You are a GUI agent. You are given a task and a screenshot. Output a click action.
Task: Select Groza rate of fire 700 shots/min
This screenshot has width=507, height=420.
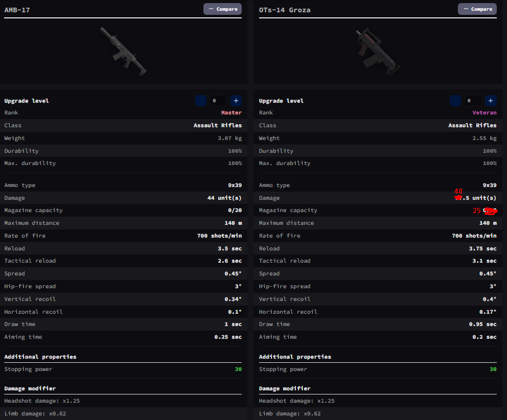coord(474,236)
